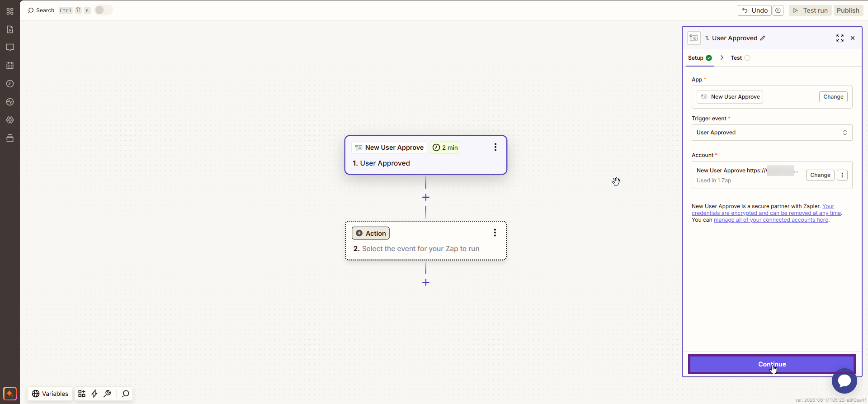Click the pencil icon to rename step
The image size is (868, 404).
tap(763, 38)
